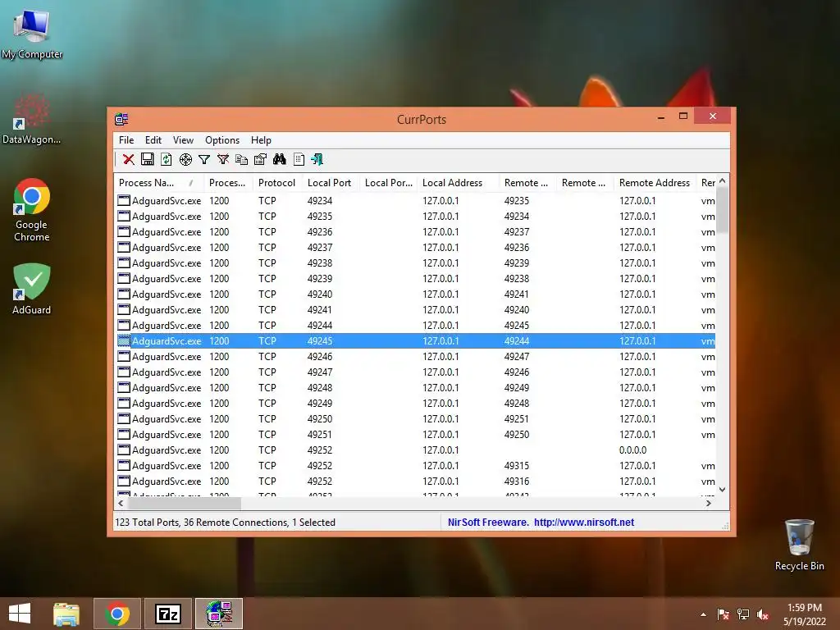Sort by Remote Address column header
This screenshot has height=630, width=840.
(x=655, y=183)
